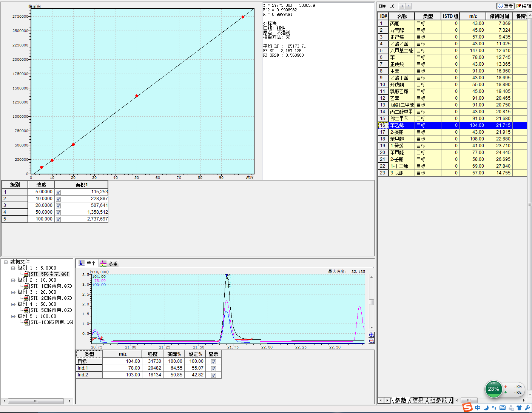532x413 pixels.
Task: Toggle calibration level 3 checkbox
Action: click(58, 206)
